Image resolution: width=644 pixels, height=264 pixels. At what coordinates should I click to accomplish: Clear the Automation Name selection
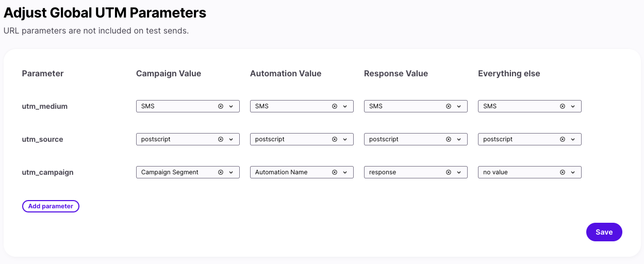(335, 172)
